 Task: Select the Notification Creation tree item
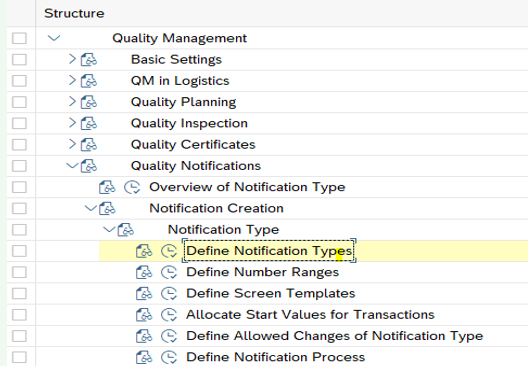click(216, 208)
